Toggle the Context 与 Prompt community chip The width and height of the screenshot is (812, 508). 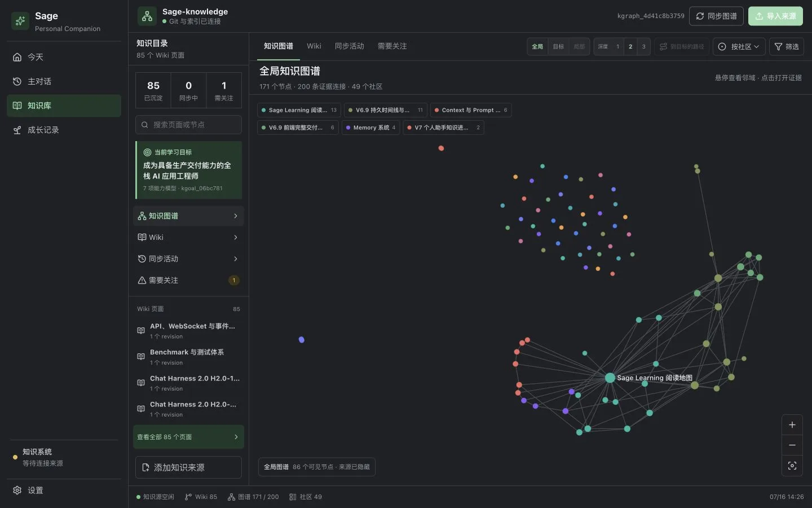tap(471, 110)
